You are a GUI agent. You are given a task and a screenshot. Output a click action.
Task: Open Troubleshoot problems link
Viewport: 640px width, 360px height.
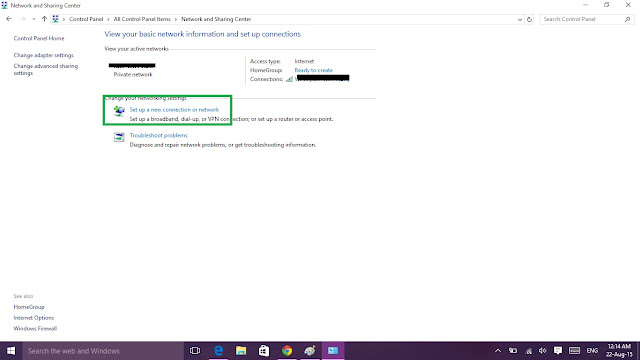coord(158,136)
